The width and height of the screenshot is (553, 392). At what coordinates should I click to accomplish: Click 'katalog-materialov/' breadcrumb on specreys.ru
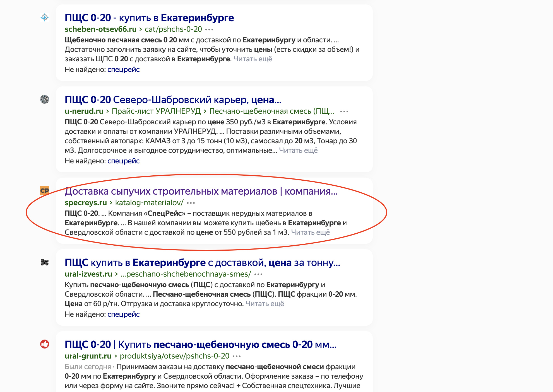point(149,203)
